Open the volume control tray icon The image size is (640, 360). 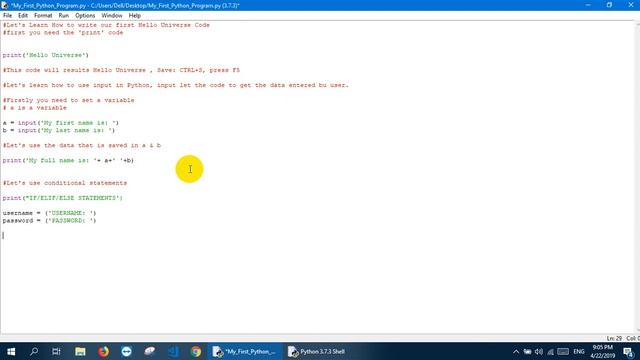pos(539,351)
